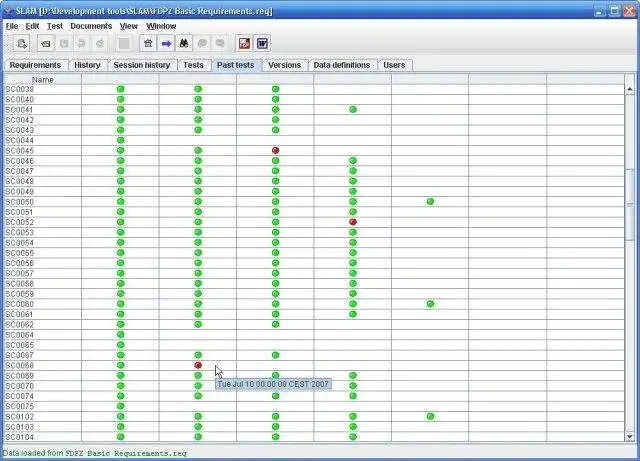
Task: Select the SC0055 row name
Action: [x=20, y=253]
